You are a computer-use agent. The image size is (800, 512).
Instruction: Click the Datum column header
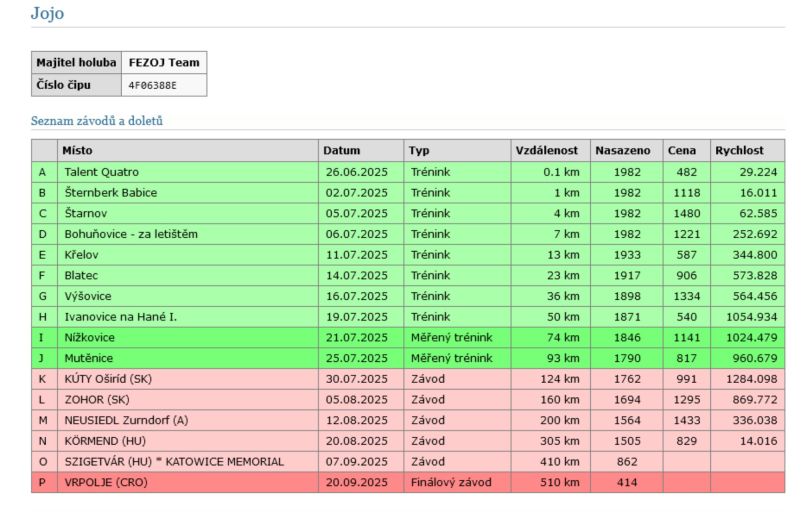coord(341,150)
